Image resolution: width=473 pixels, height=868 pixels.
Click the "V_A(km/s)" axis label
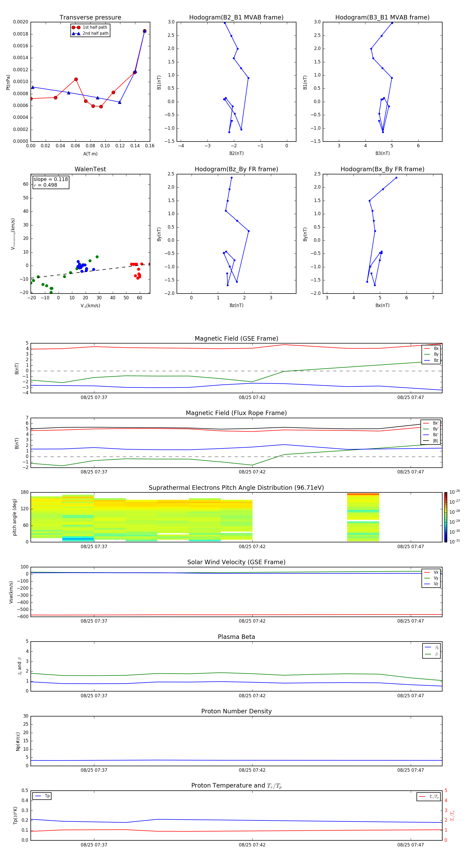point(90,306)
